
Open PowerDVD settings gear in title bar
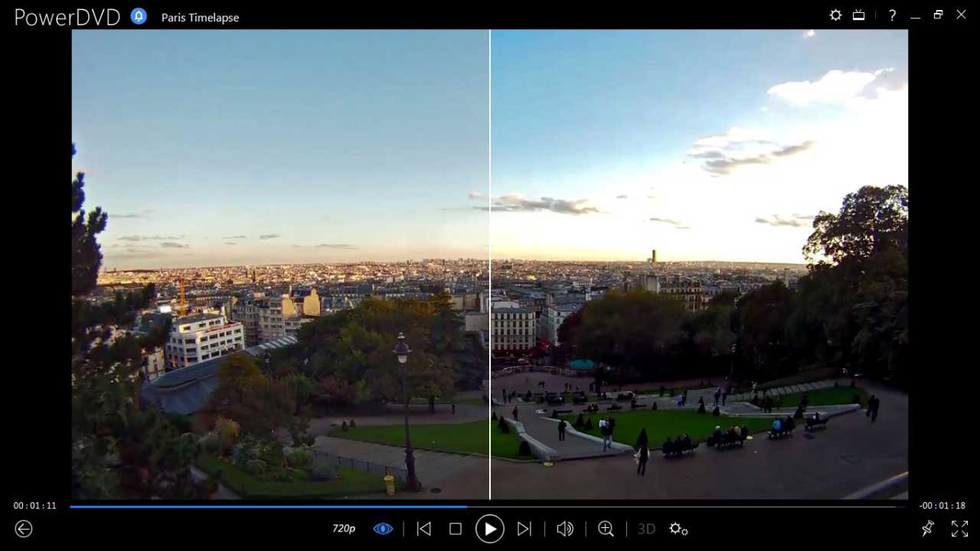pyautogui.click(x=835, y=15)
